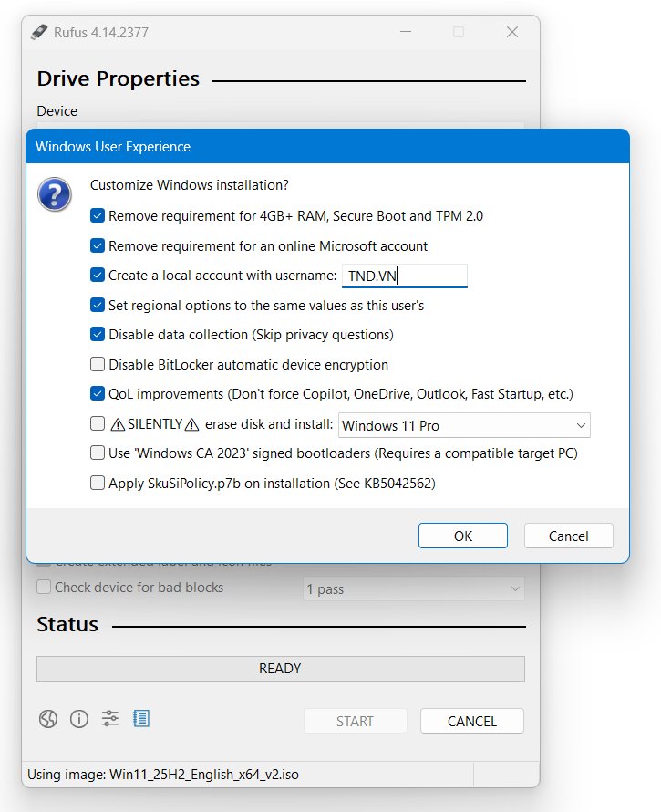Click the Windows User Experience title bar
This screenshot has width=661, height=812.
pos(327,147)
